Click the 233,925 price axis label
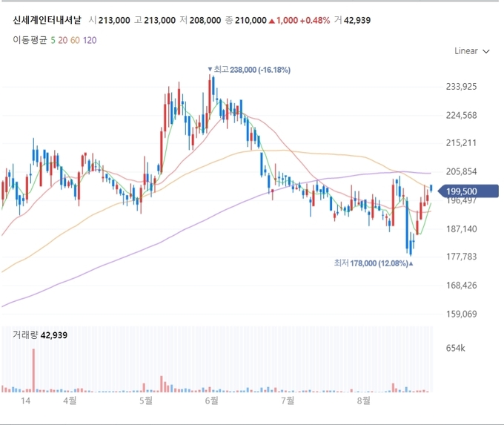 tap(461, 87)
